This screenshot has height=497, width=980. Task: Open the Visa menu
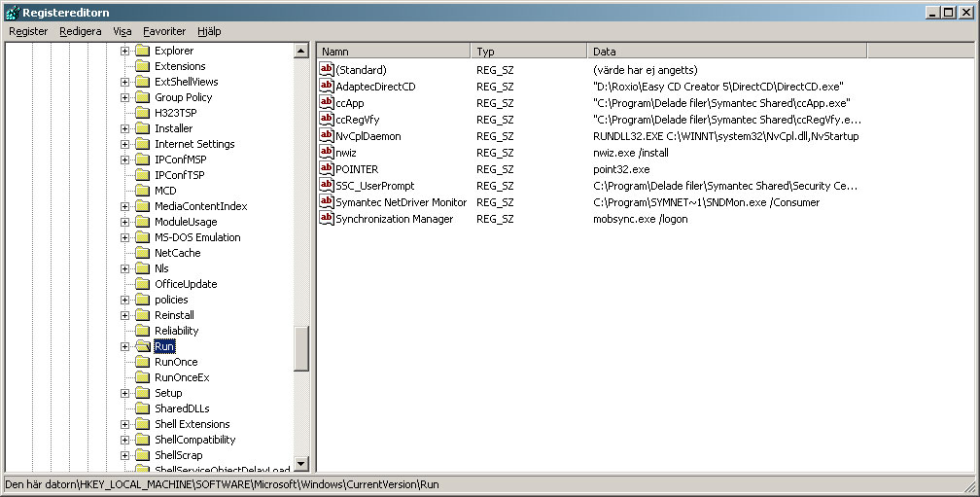click(x=122, y=31)
